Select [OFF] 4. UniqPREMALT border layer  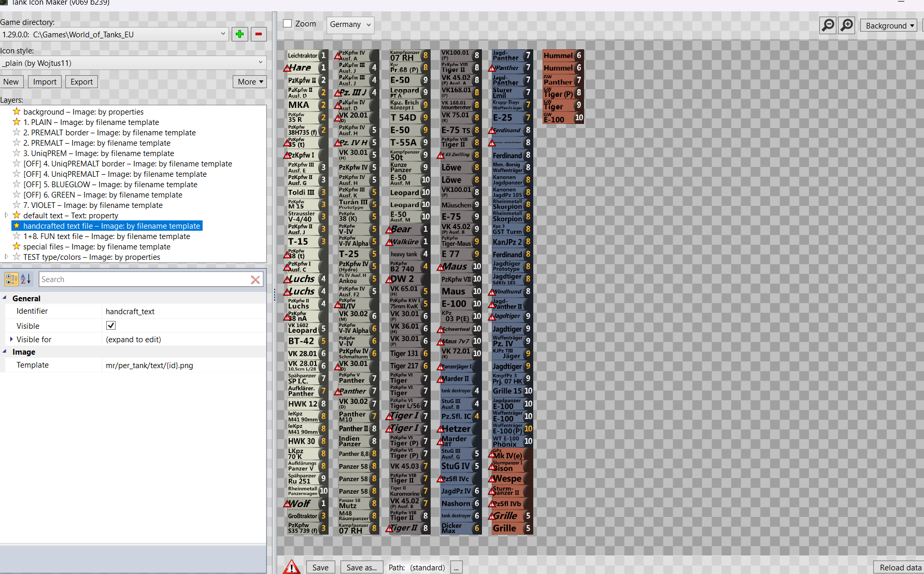click(127, 163)
